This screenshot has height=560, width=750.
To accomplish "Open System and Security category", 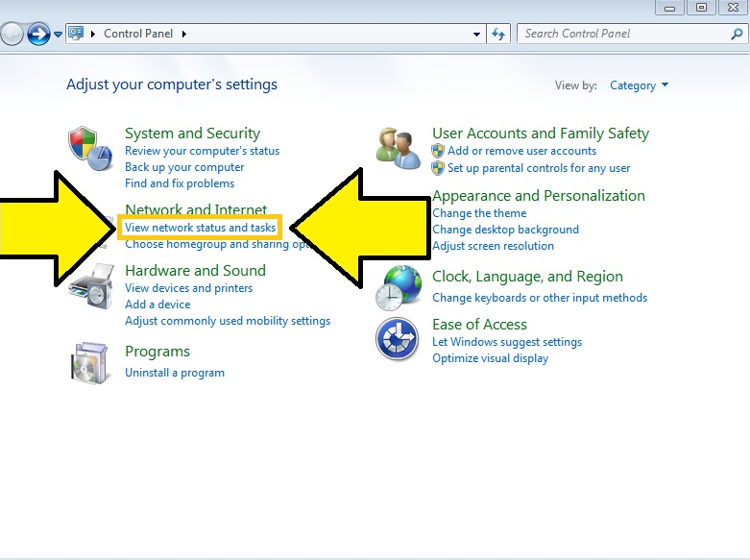I will click(193, 134).
